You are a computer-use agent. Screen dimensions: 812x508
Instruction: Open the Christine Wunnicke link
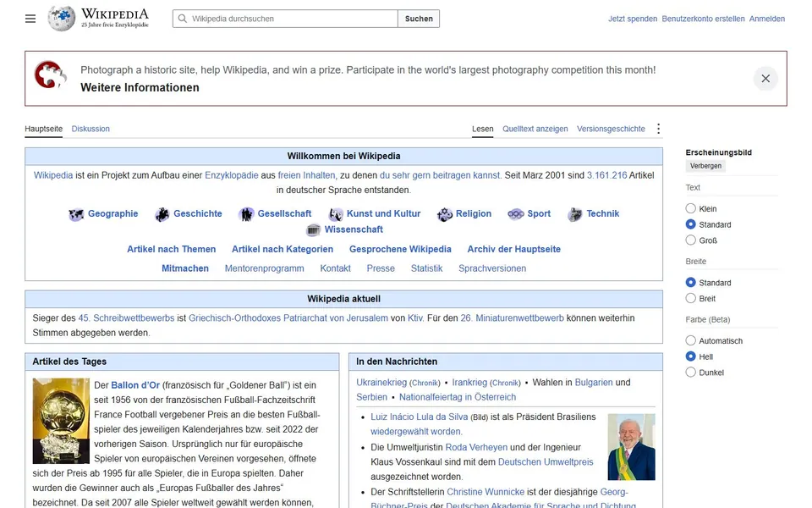click(486, 492)
